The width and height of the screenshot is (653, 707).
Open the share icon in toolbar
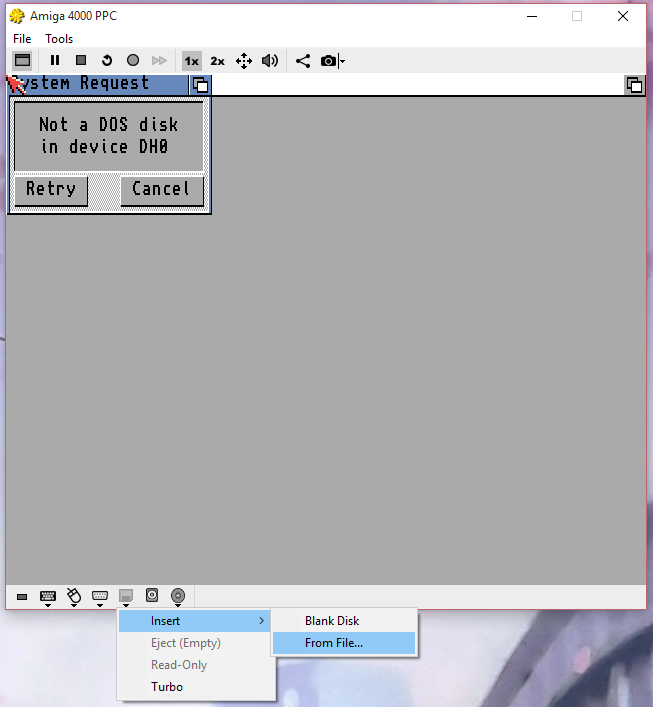click(303, 61)
